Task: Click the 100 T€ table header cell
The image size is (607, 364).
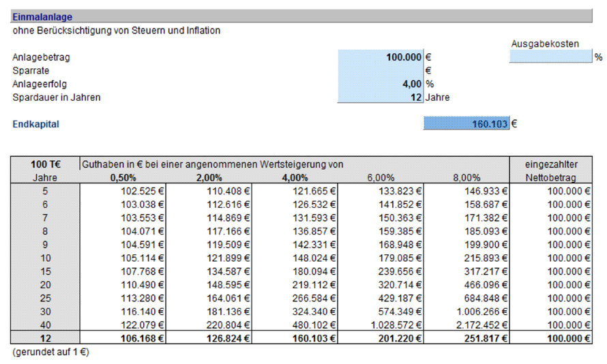Action: 46,164
